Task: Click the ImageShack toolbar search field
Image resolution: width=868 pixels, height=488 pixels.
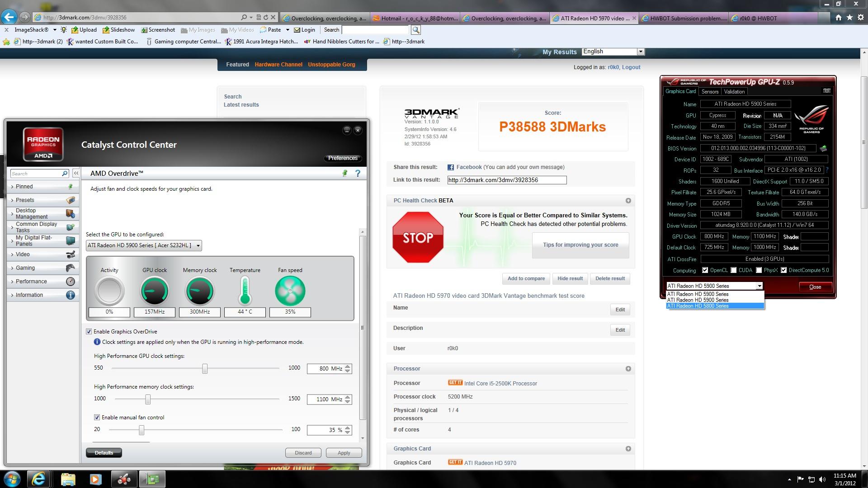Action: click(x=375, y=30)
